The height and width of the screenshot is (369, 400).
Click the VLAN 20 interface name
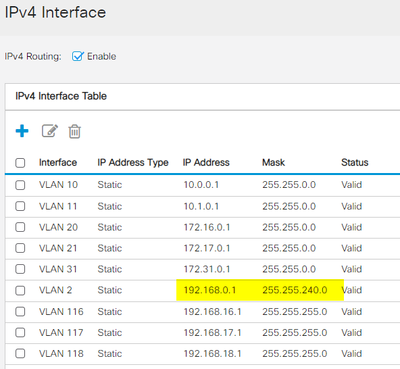58,227
